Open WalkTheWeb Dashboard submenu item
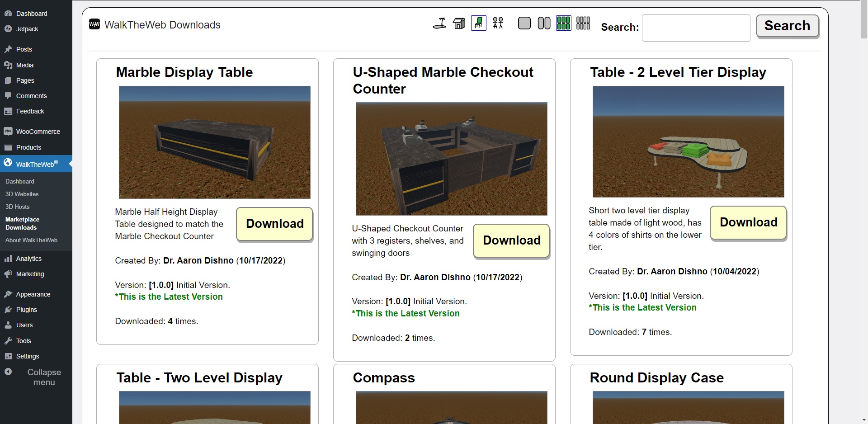This screenshot has height=424, width=868. pyautogui.click(x=20, y=181)
